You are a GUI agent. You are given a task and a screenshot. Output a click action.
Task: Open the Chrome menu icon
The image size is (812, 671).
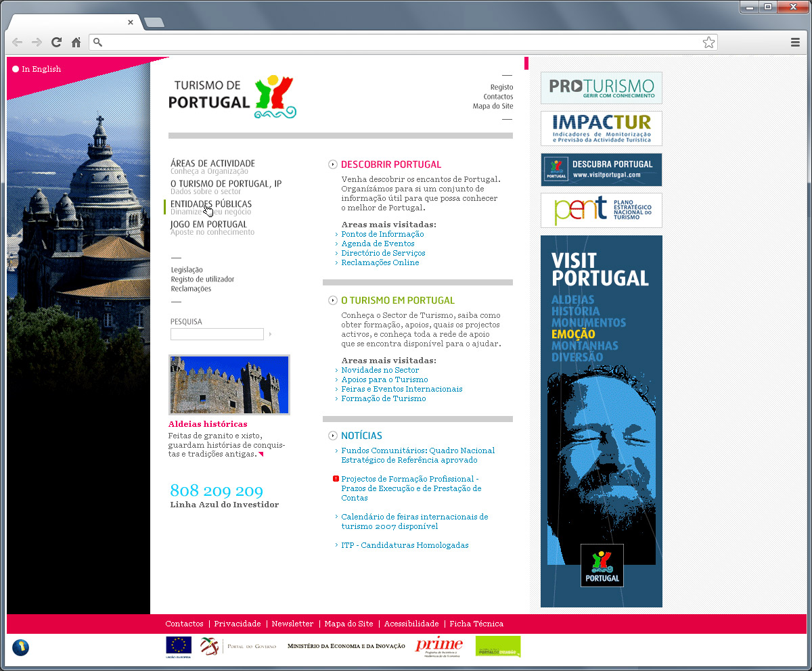tap(795, 43)
